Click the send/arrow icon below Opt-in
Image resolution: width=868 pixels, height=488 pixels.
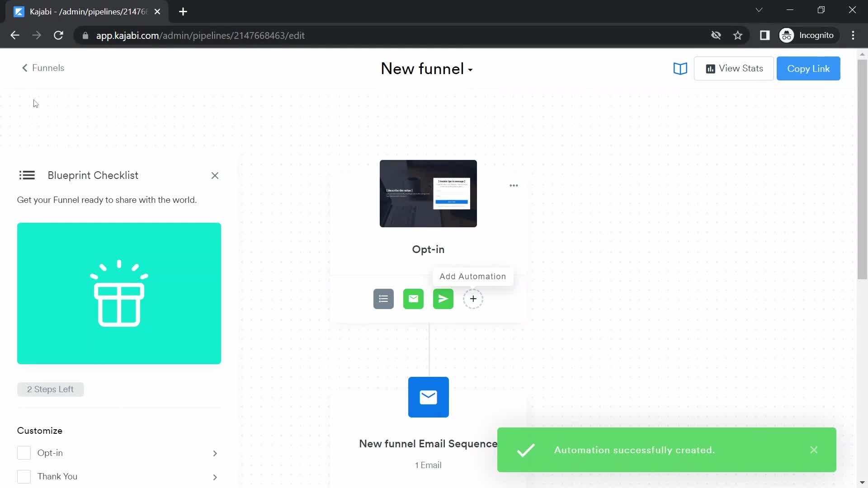(443, 299)
